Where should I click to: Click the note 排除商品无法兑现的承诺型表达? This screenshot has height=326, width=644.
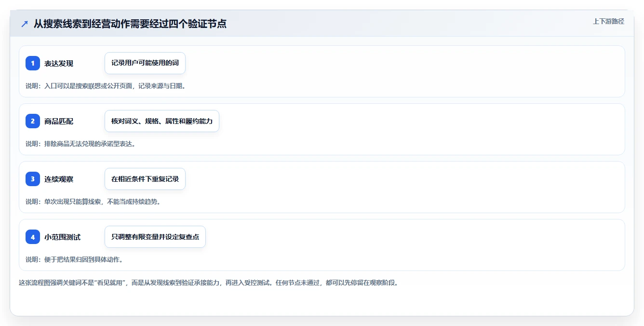pos(90,144)
